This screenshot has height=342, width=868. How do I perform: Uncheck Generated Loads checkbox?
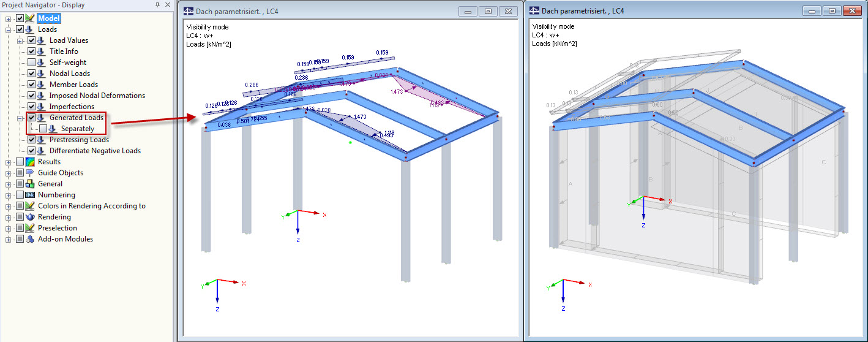pyautogui.click(x=31, y=118)
